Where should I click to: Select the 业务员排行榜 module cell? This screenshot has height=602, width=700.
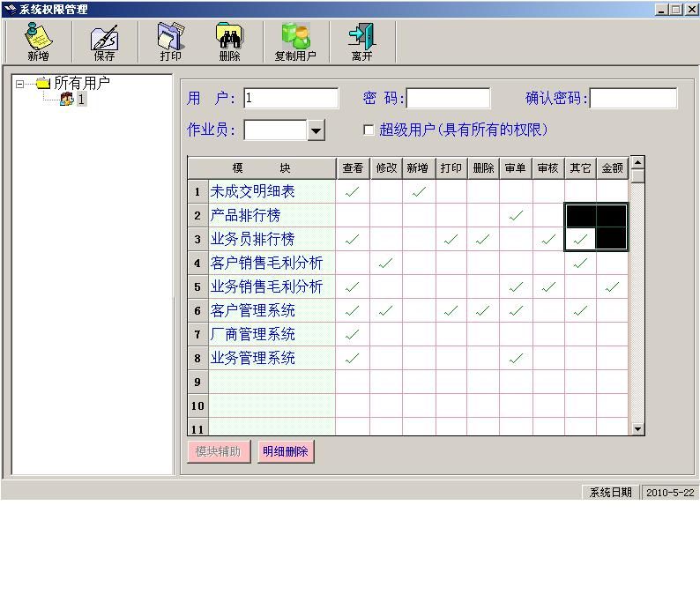point(272,239)
